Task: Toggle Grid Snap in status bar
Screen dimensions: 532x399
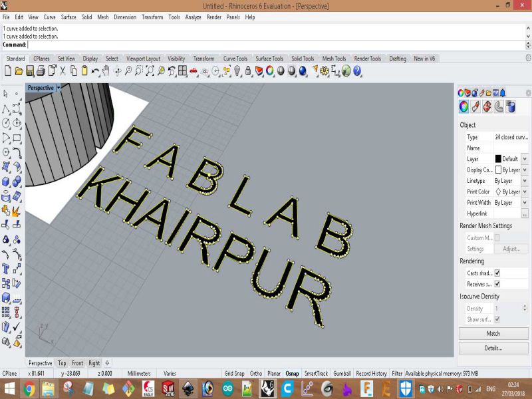Action: click(x=234, y=373)
